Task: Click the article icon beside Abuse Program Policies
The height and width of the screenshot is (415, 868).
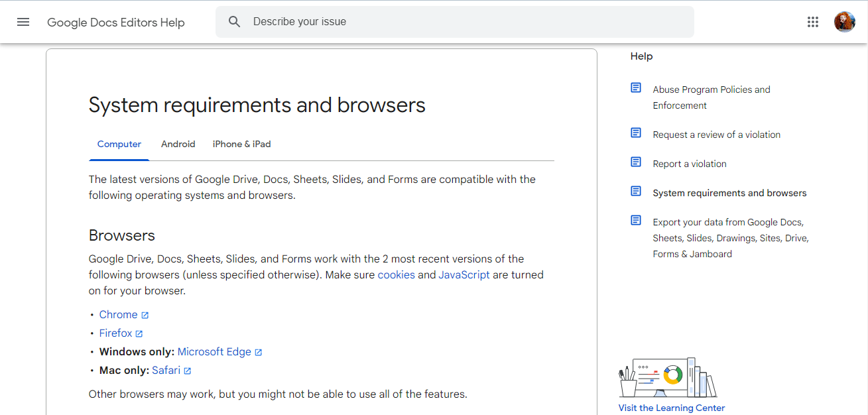Action: coord(636,88)
